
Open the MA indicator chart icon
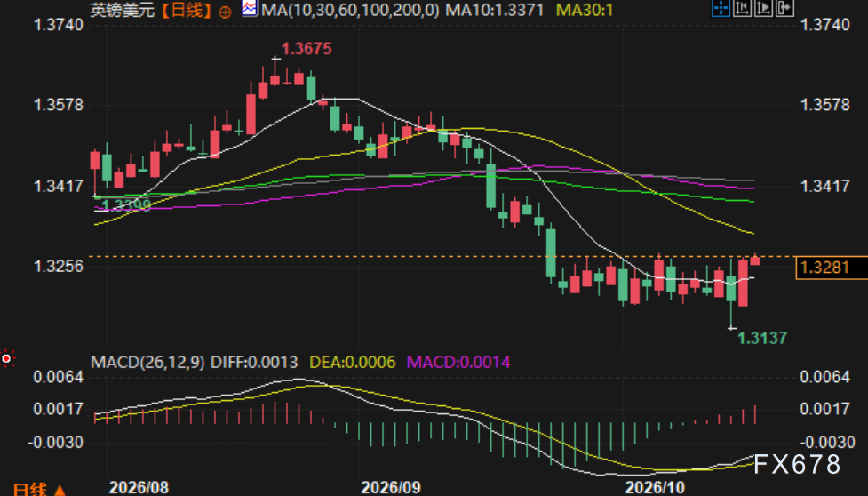pos(249,8)
